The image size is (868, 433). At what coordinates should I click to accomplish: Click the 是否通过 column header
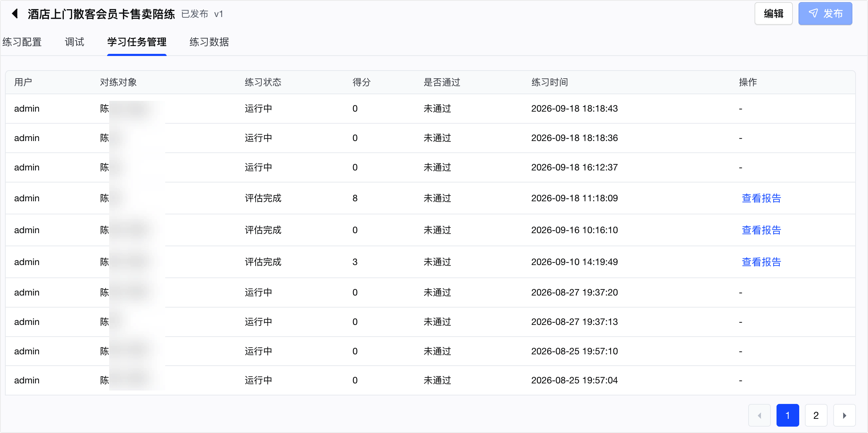(442, 82)
